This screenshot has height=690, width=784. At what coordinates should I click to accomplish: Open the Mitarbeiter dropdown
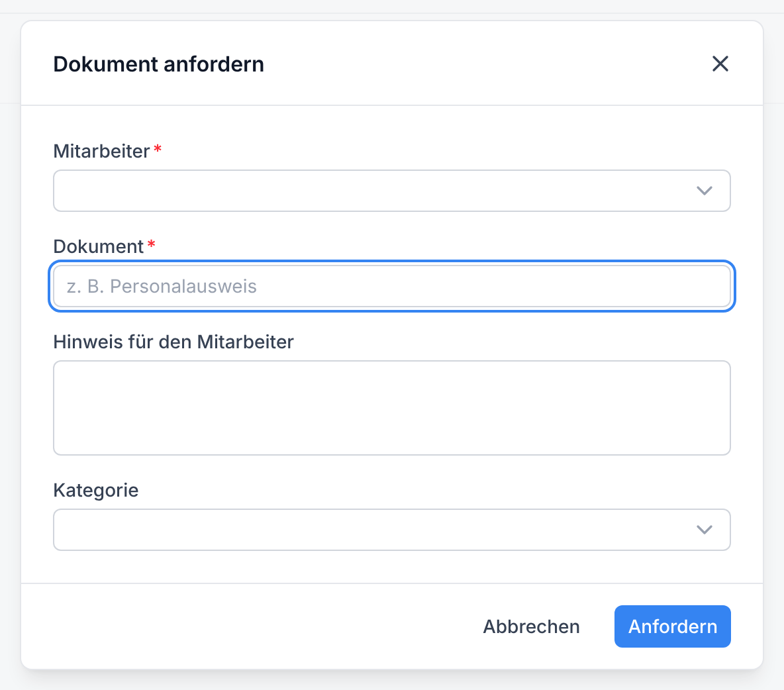(x=391, y=191)
